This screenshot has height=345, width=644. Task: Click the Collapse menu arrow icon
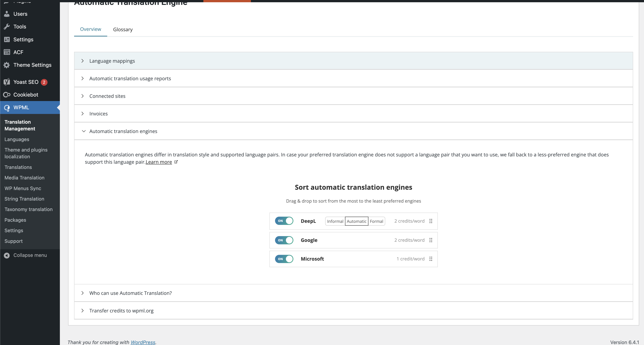click(7, 255)
